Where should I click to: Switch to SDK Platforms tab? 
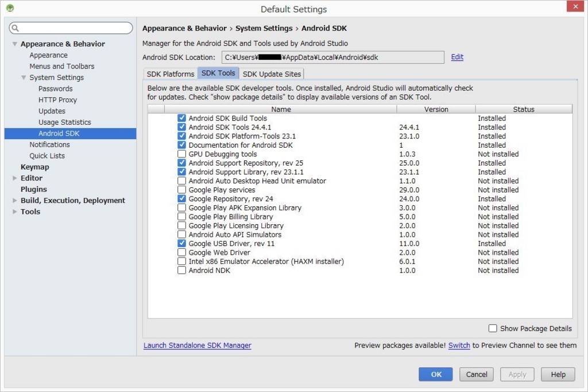tap(171, 74)
